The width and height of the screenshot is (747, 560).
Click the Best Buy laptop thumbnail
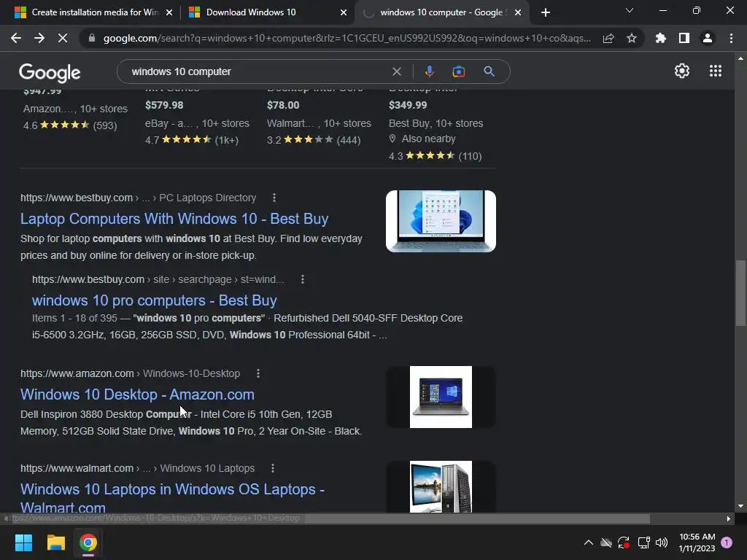click(x=441, y=221)
